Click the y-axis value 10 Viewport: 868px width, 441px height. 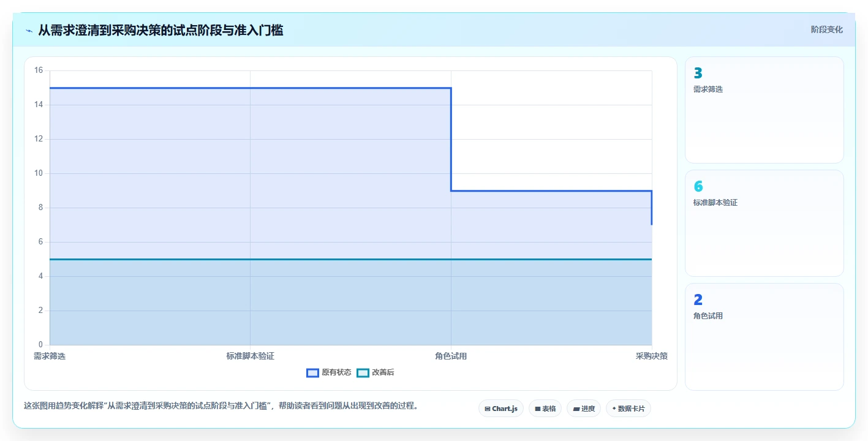tap(39, 173)
